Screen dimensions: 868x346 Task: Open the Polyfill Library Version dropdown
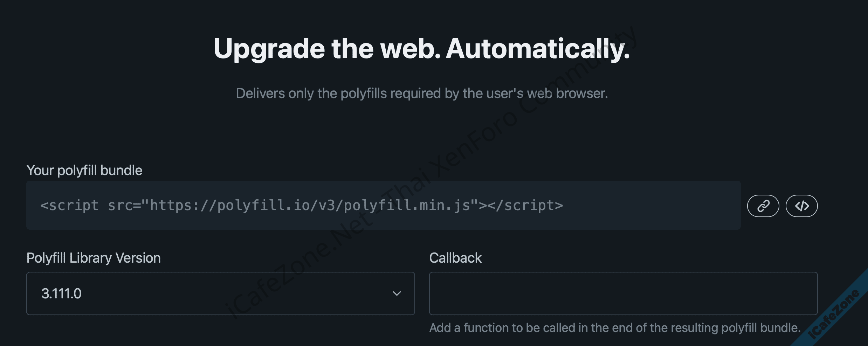click(220, 293)
